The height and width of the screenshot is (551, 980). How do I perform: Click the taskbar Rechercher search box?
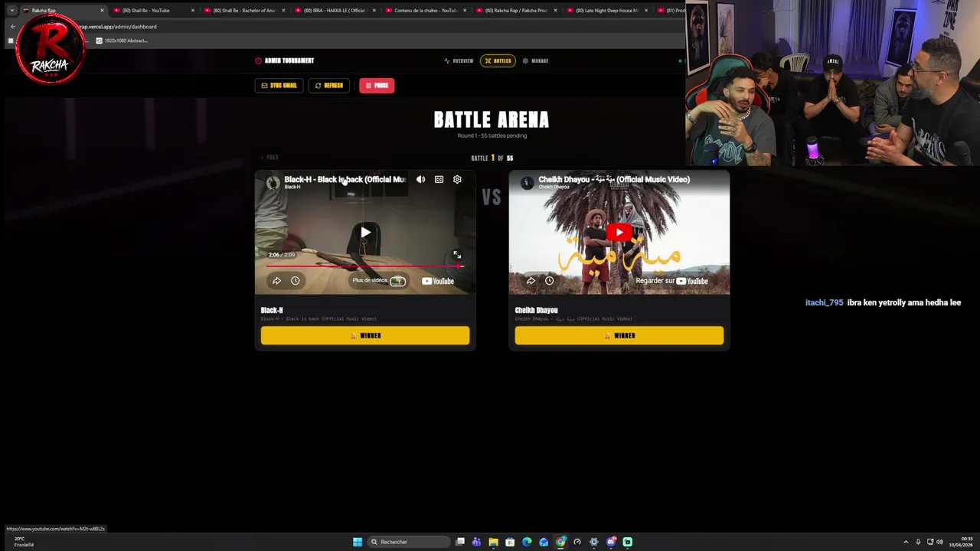(408, 542)
